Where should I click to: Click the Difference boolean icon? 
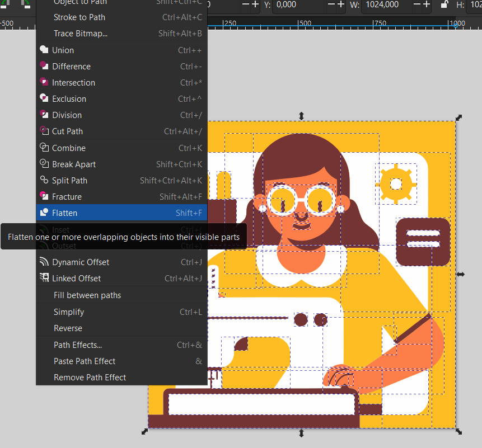tap(44, 65)
